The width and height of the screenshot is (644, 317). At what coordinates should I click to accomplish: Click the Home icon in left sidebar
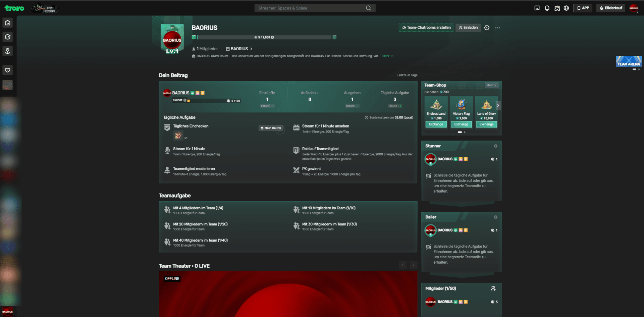click(8, 23)
